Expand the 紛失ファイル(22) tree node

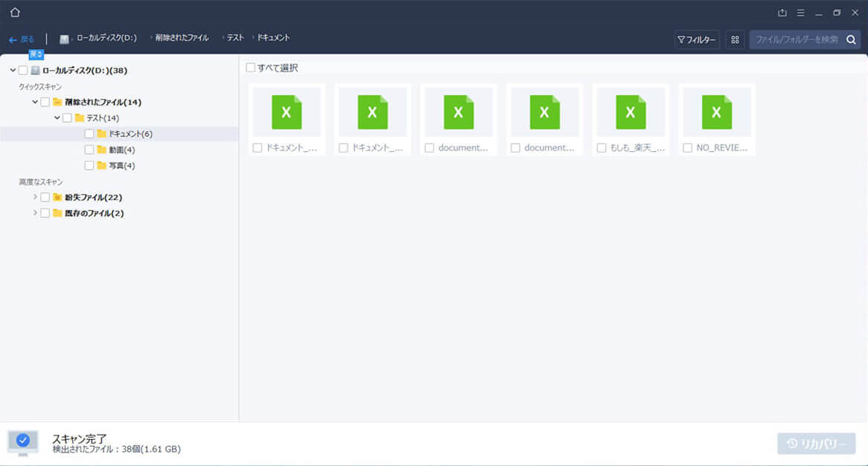[x=34, y=197]
